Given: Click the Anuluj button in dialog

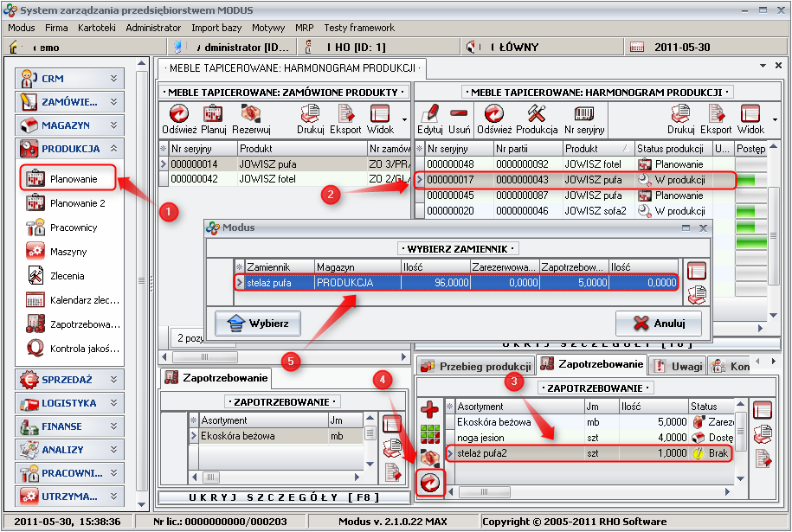Looking at the screenshot, I should tap(658, 324).
